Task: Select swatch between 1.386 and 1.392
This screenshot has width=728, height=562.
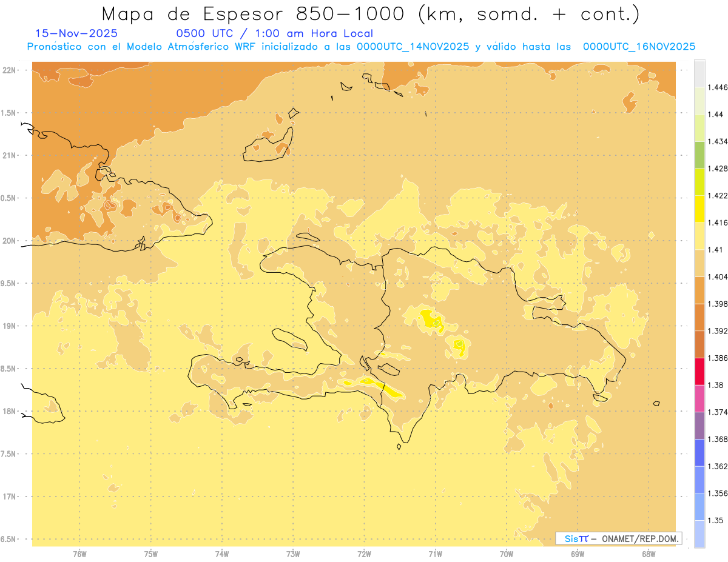Action: coord(699,344)
